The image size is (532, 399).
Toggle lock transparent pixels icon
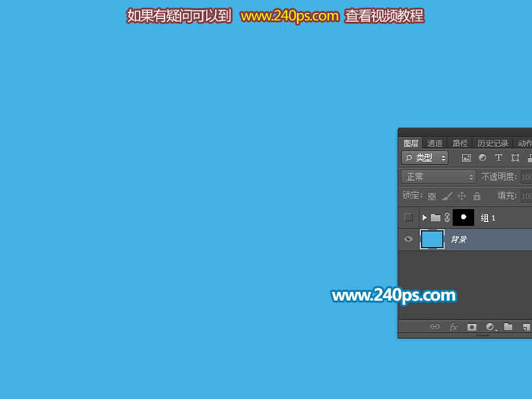(432, 196)
